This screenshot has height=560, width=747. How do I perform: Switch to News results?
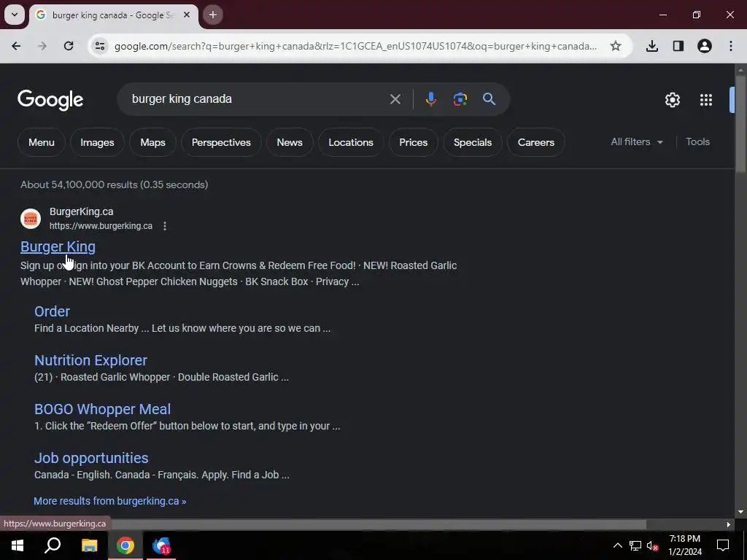click(x=290, y=142)
